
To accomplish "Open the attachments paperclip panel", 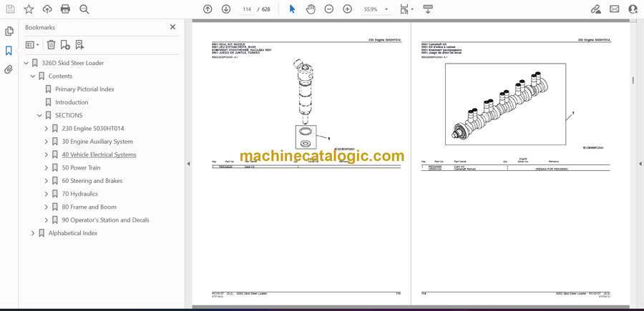I will click(x=9, y=69).
